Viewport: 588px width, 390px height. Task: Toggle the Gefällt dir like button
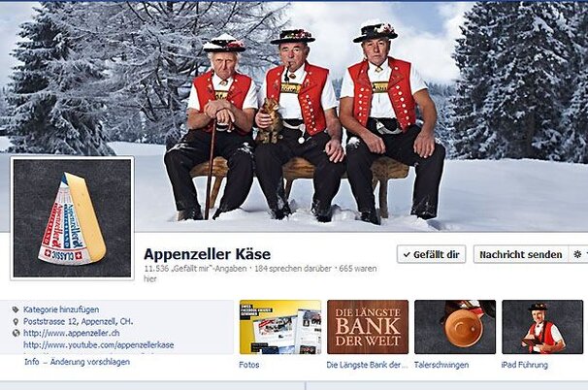click(x=431, y=254)
